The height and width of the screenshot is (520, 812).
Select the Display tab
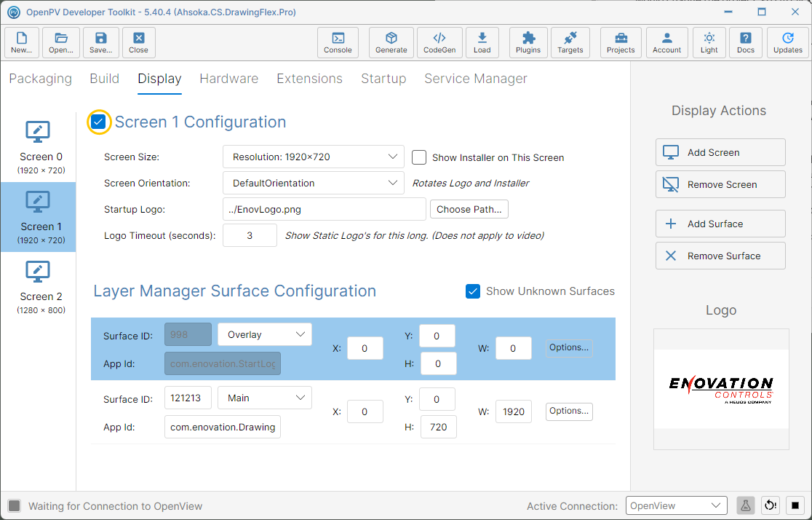point(159,78)
